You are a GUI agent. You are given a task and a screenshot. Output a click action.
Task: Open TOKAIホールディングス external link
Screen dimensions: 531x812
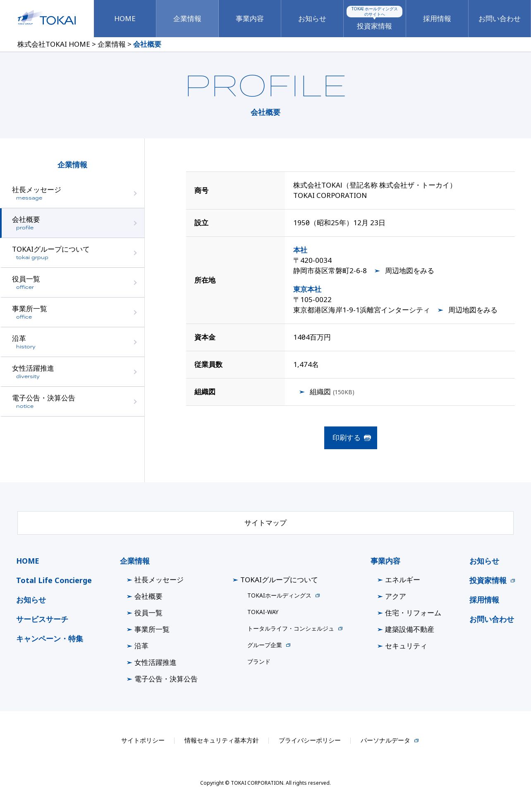(x=283, y=595)
